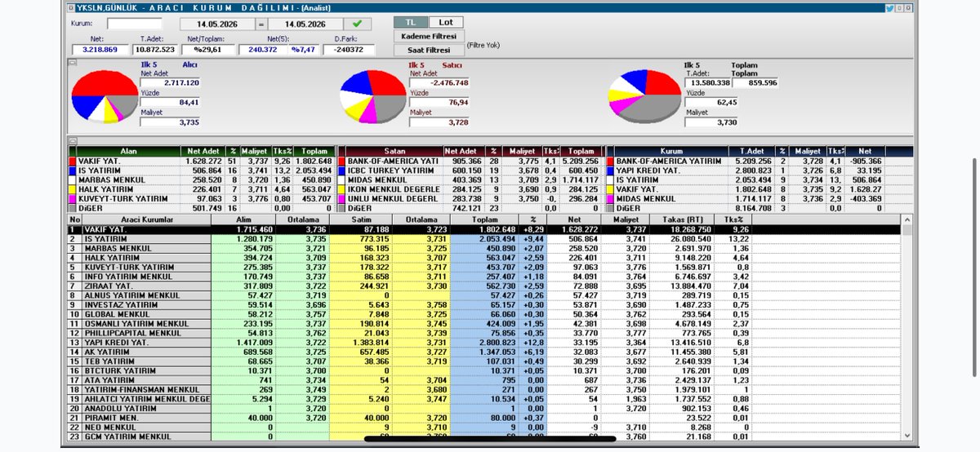Viewport: 980px width, 452px height.
Task: Click yellow swatch beside IKON MENKUL DEGERLE
Action: 341,189
